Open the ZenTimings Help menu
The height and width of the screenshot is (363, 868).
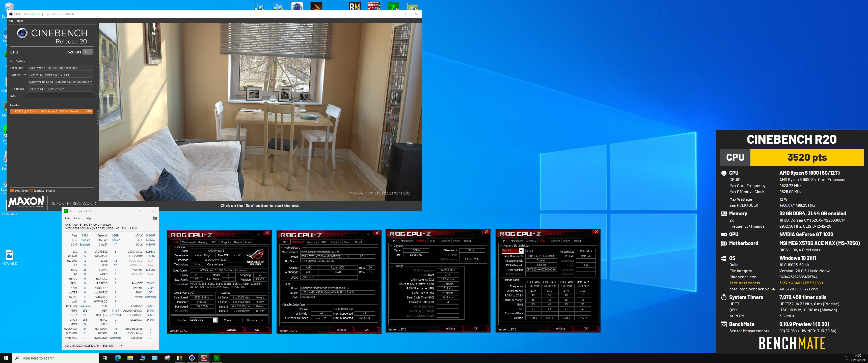coord(88,218)
